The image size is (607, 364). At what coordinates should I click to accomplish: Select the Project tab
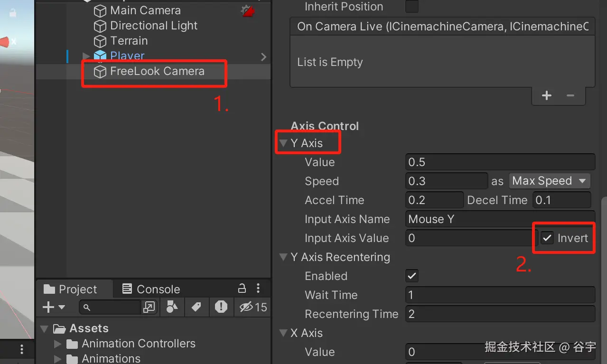(x=70, y=289)
